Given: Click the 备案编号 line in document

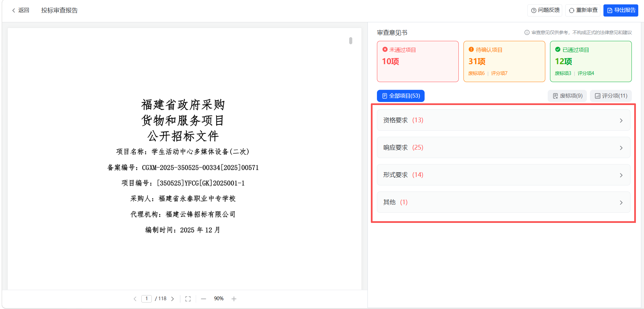Looking at the screenshot, I should (x=183, y=168).
